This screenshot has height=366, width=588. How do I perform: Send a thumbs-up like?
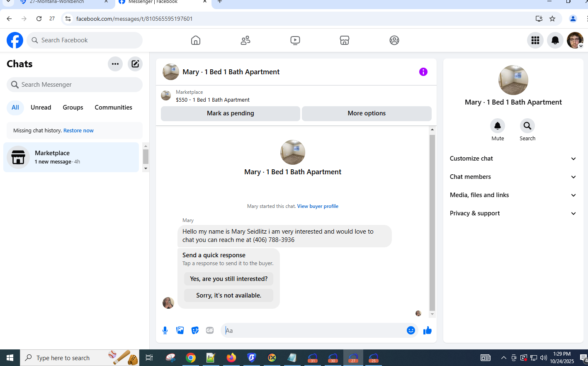[x=428, y=330]
